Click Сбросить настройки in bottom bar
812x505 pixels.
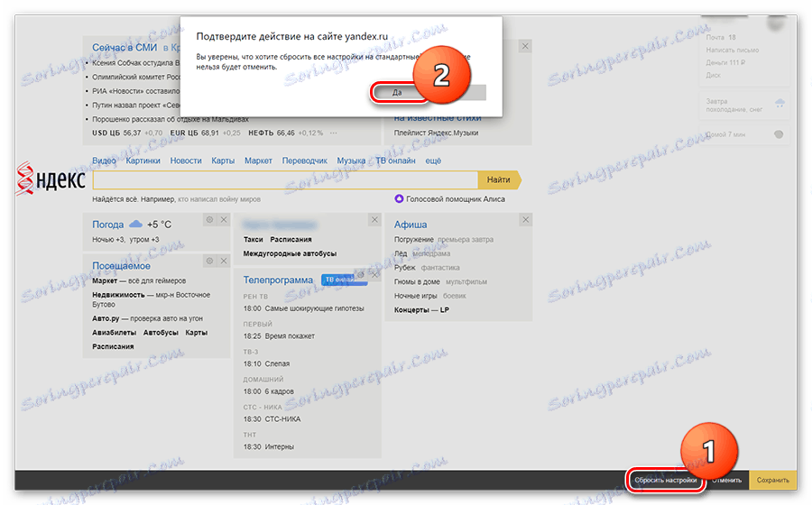pyautogui.click(x=666, y=480)
